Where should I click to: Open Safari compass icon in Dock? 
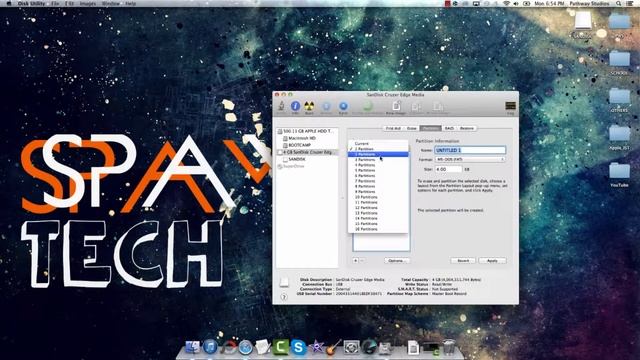click(245, 347)
